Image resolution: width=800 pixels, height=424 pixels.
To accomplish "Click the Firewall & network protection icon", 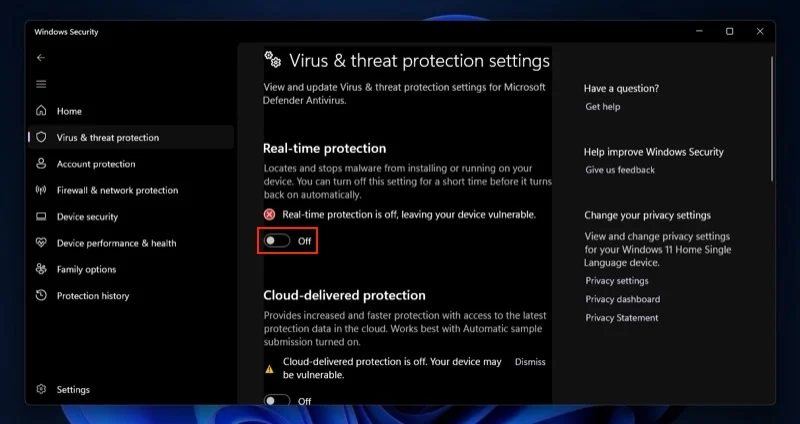I will point(41,190).
